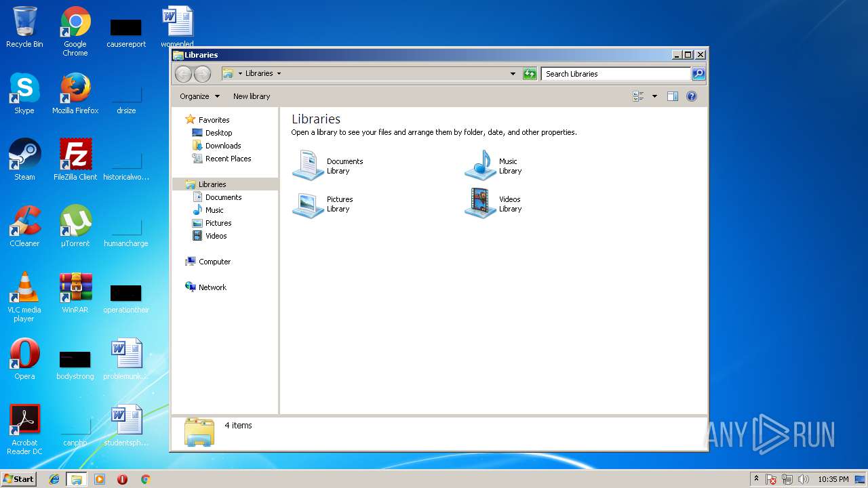
Task: Open Windows Media Player from taskbar
Action: pyautogui.click(x=100, y=479)
